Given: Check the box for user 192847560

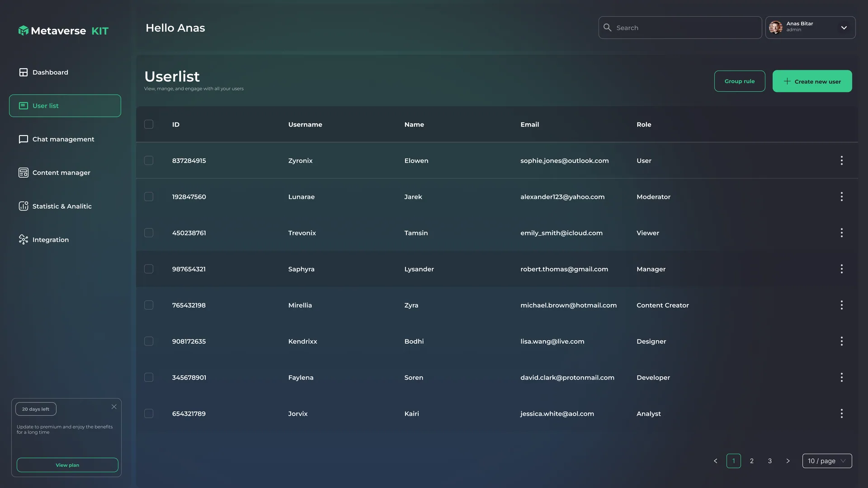Looking at the screenshot, I should pos(149,197).
